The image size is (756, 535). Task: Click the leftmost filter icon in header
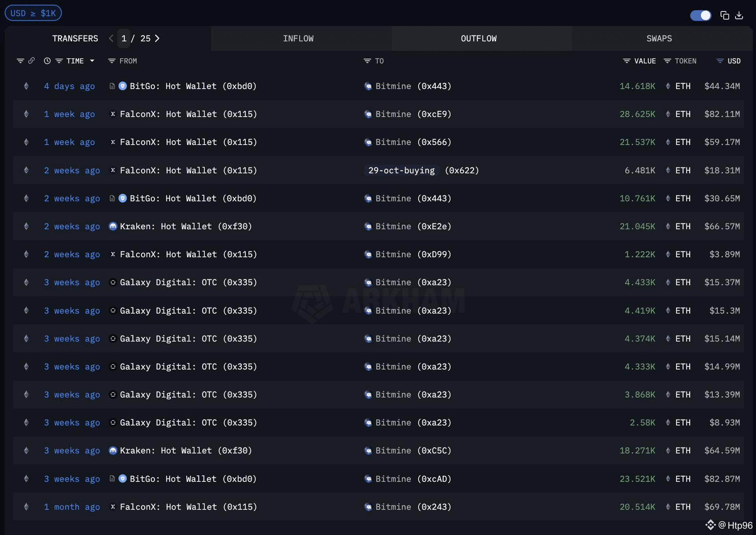[x=20, y=61]
